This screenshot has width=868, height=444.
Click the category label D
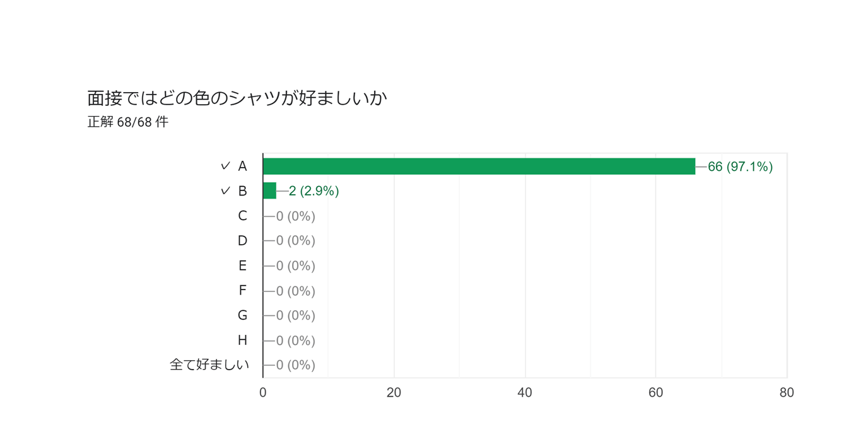pos(242,240)
